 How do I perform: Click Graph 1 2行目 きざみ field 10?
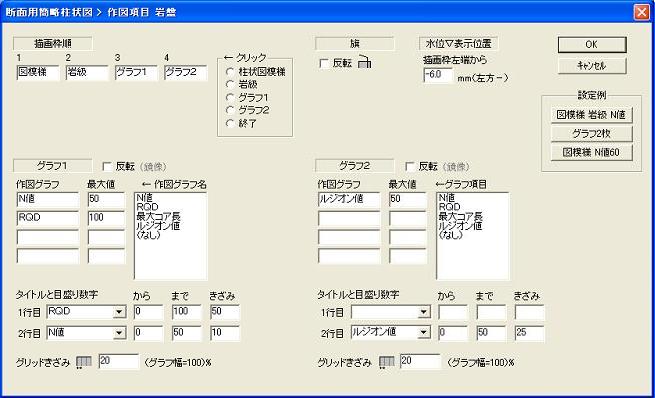pos(225,333)
